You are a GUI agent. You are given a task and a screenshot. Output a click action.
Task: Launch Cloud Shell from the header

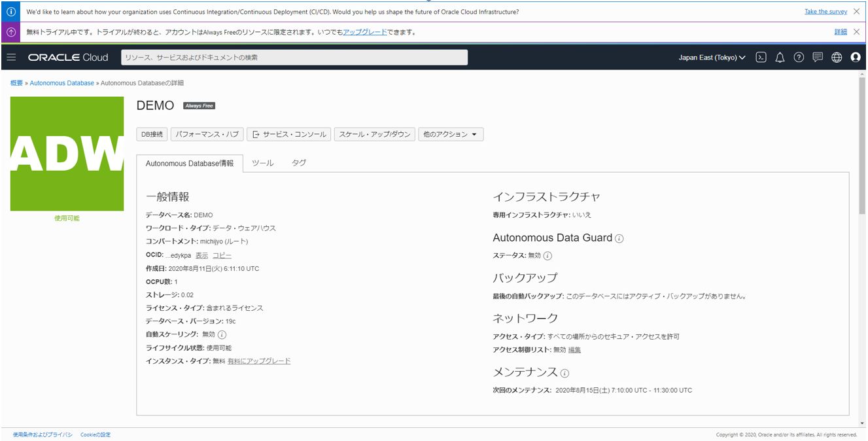click(x=761, y=58)
